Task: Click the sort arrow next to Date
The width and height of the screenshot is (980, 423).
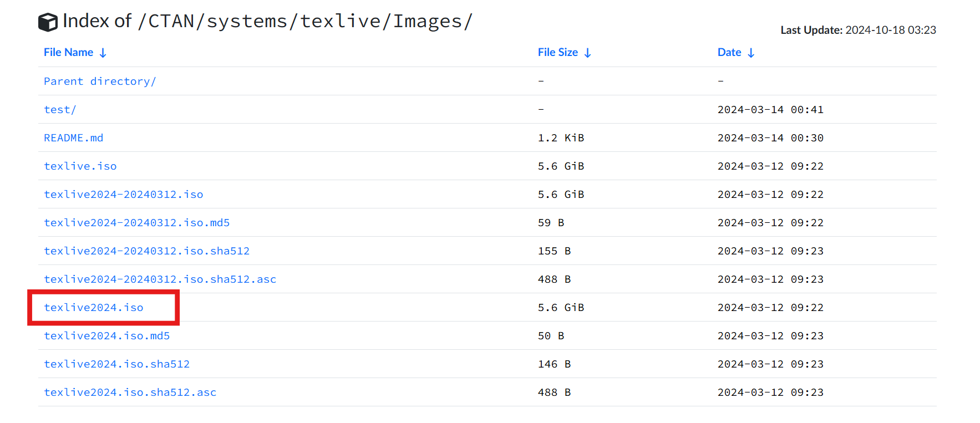Action: click(x=751, y=53)
